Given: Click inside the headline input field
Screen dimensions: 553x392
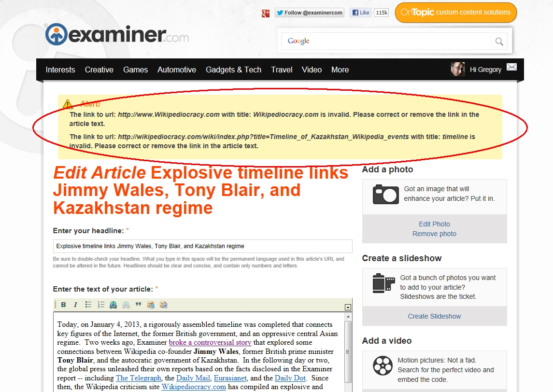Looking at the screenshot, I should coord(202,246).
